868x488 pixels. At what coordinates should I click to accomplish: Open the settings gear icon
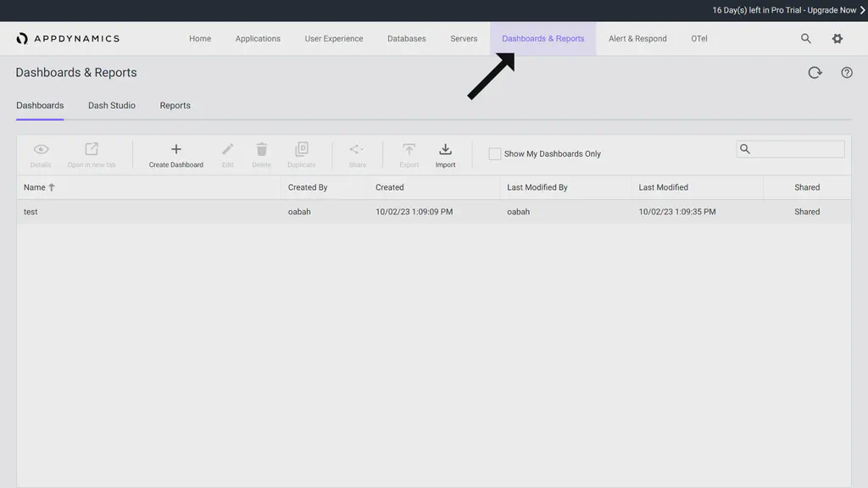[837, 38]
